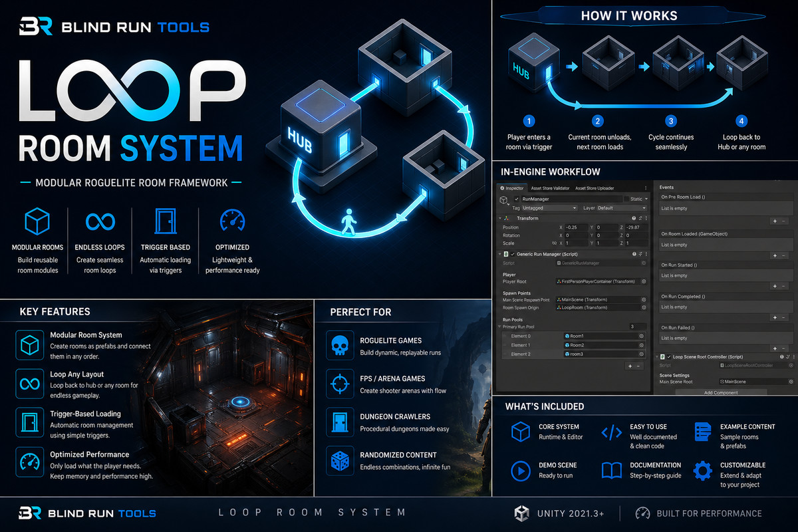Collapse the Transform component foldout
The image size is (798, 532).
coord(500,218)
